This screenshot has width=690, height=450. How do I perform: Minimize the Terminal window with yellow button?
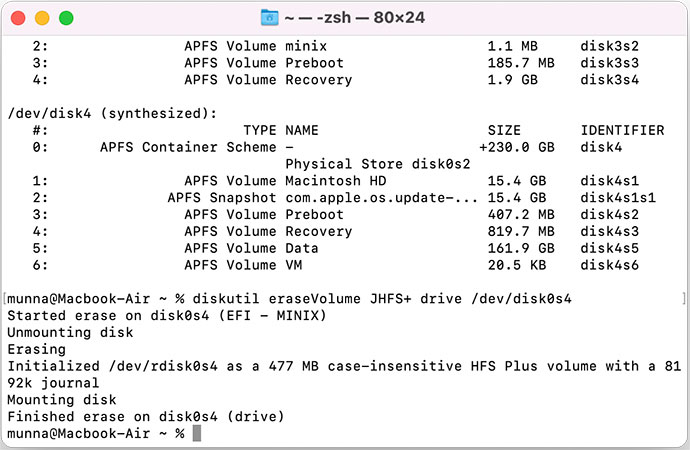pyautogui.click(x=42, y=18)
